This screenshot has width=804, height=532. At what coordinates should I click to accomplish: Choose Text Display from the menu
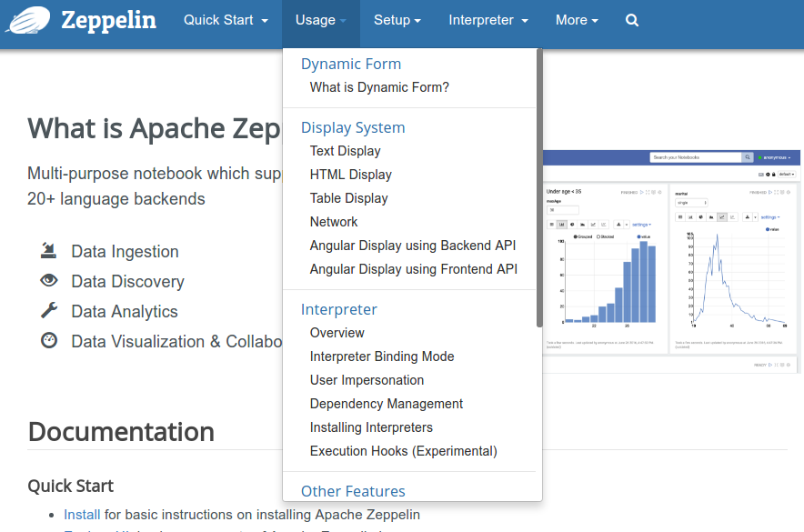point(345,151)
